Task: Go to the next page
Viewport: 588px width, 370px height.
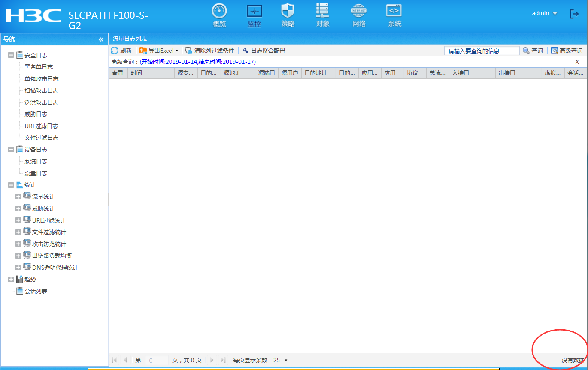Action: [x=212, y=360]
